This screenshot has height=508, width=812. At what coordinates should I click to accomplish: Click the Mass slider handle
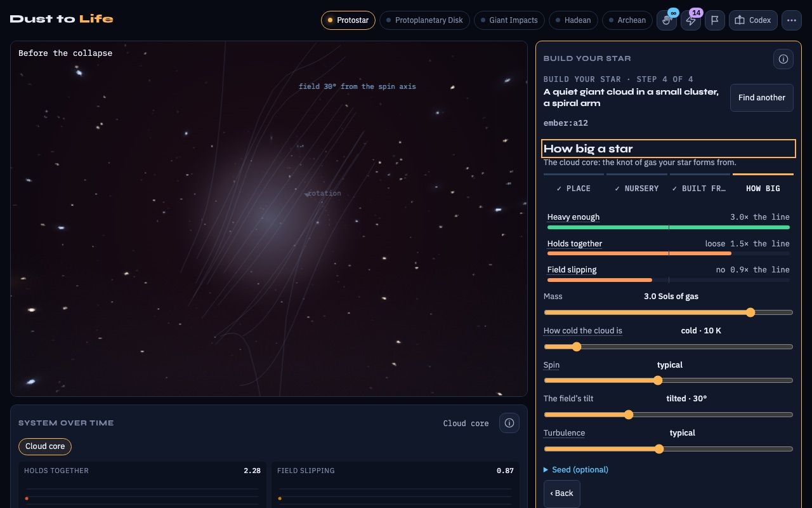(750, 312)
